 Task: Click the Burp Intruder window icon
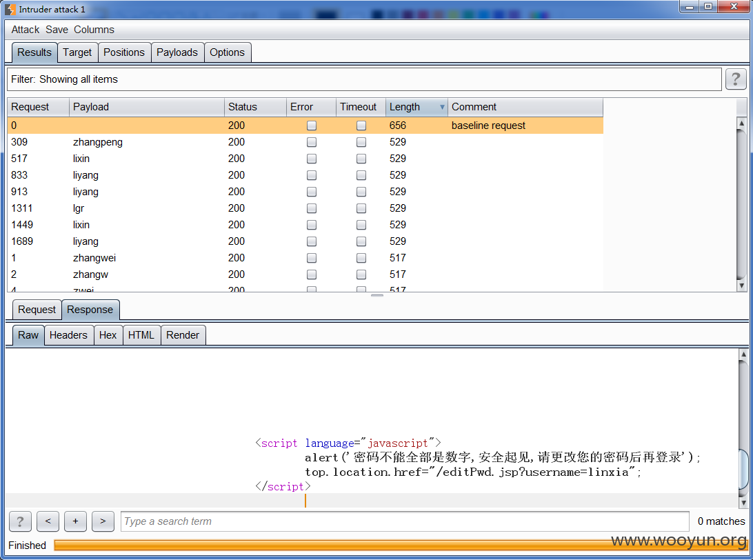[x=10, y=9]
